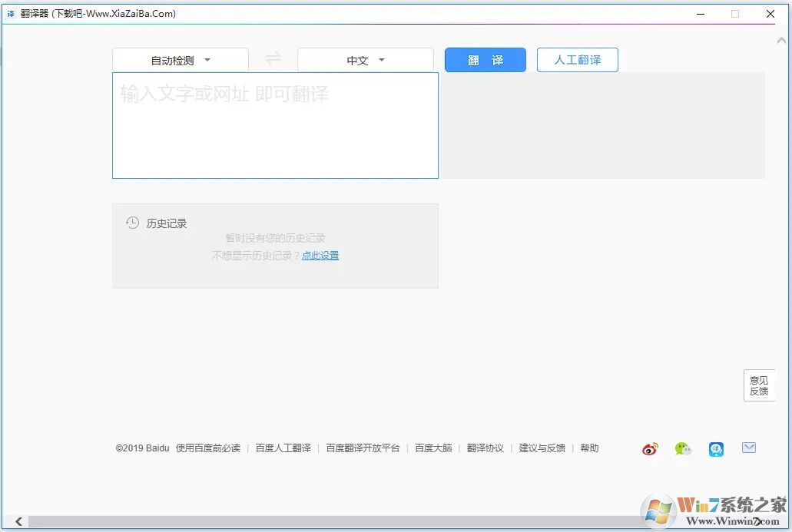The width and height of the screenshot is (792, 532).
Task: Click the Baidu Translate app icon
Action: (x=716, y=449)
